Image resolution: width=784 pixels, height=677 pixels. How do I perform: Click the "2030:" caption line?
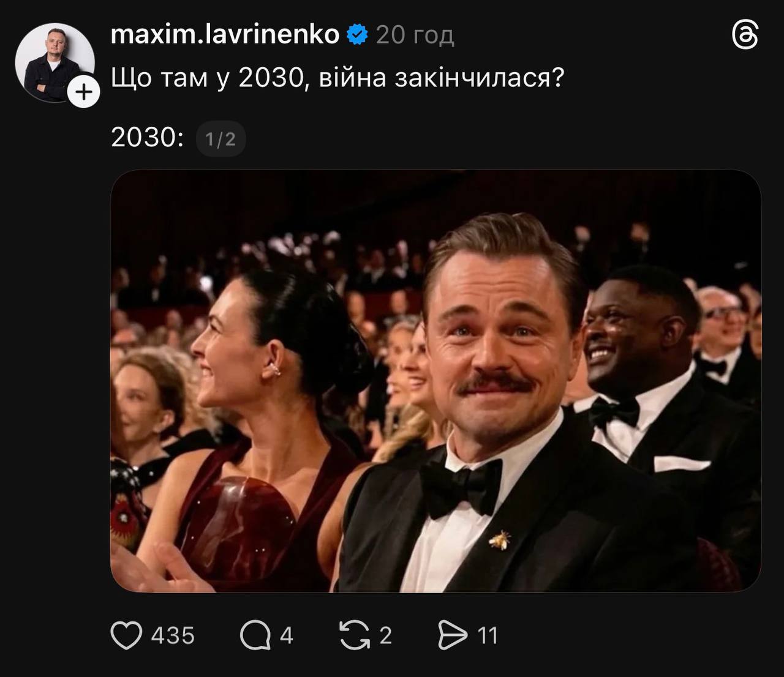pos(147,138)
